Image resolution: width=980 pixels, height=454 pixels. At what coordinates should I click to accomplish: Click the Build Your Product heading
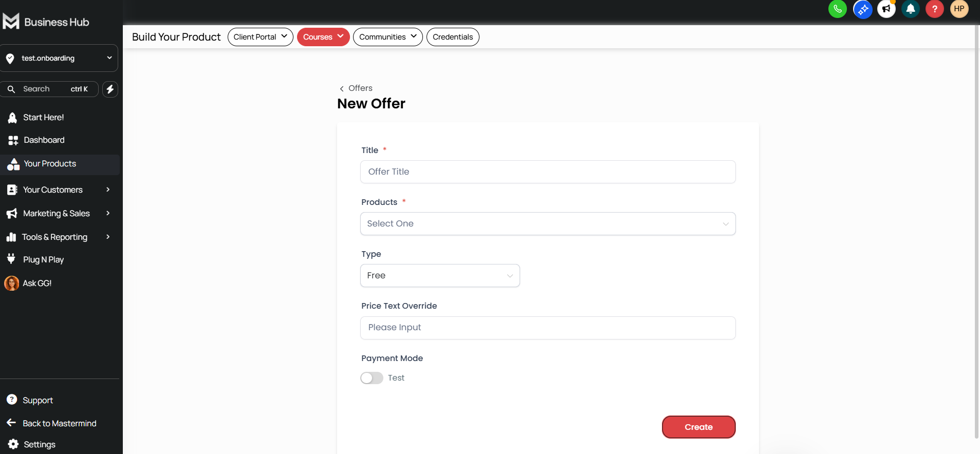(x=176, y=37)
